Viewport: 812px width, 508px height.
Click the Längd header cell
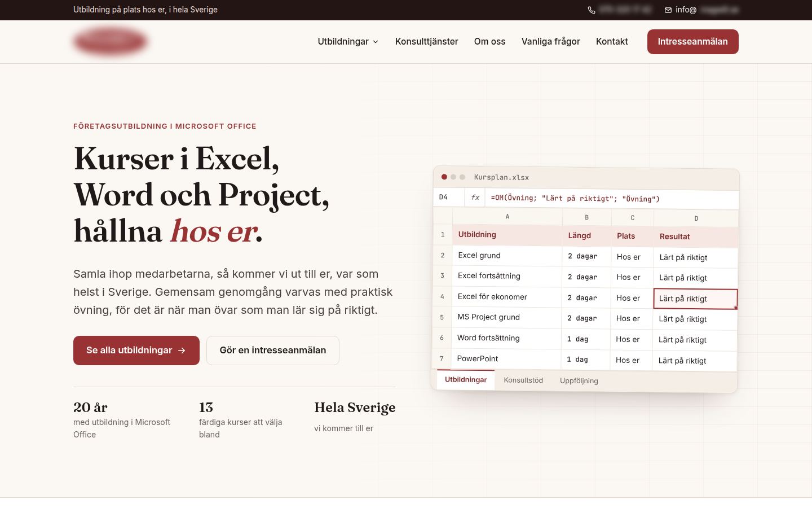[x=586, y=236]
